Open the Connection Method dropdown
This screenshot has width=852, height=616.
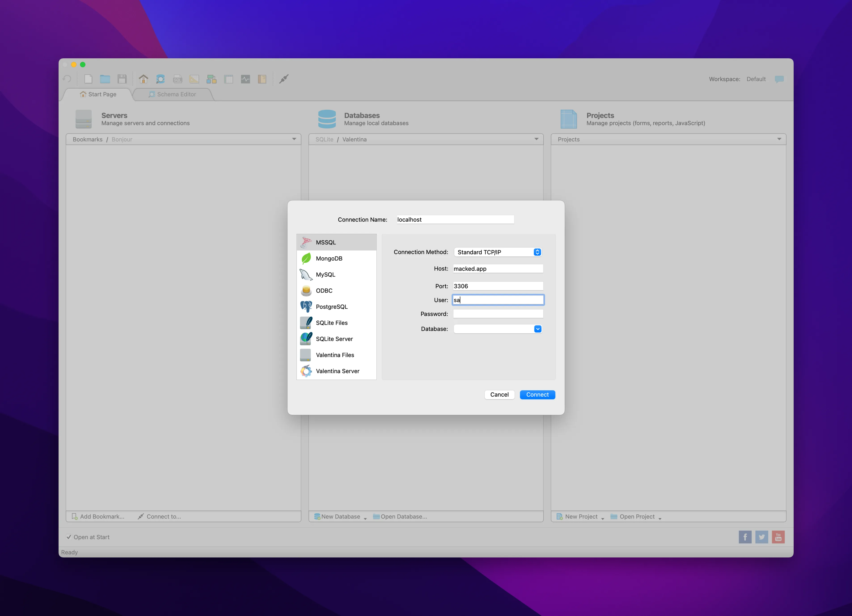point(498,252)
